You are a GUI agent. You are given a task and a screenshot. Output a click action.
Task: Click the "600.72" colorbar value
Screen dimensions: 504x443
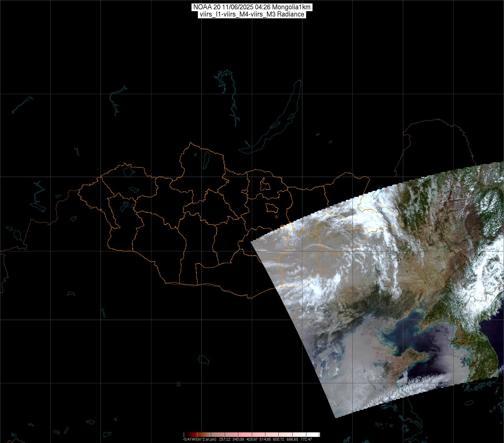point(278,439)
